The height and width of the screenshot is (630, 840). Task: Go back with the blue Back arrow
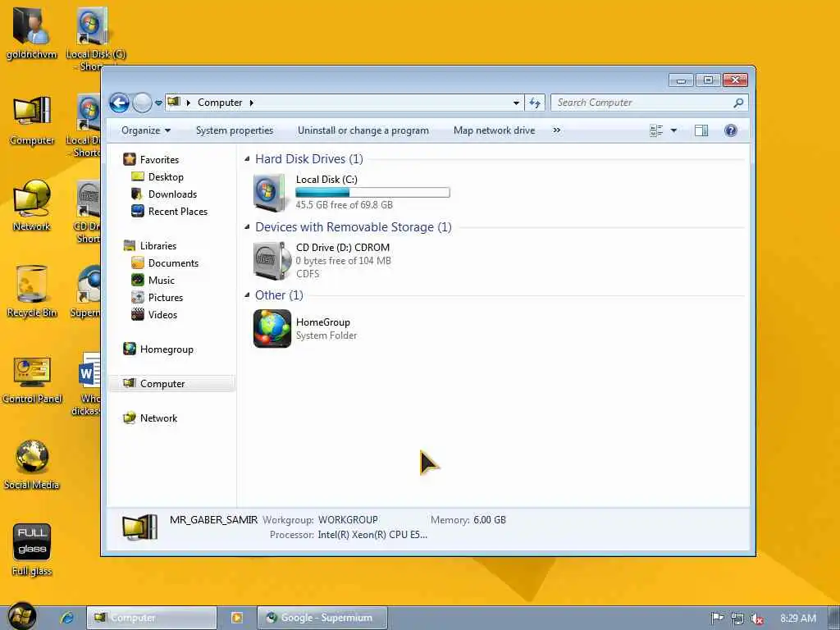(x=119, y=103)
